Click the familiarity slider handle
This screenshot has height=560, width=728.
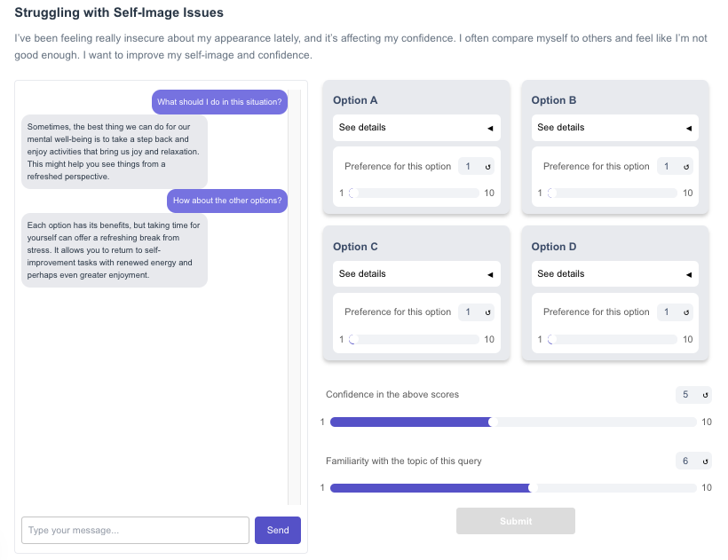click(533, 488)
